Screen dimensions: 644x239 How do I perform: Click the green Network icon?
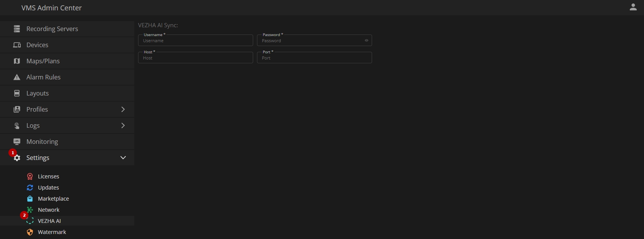pyautogui.click(x=30, y=210)
